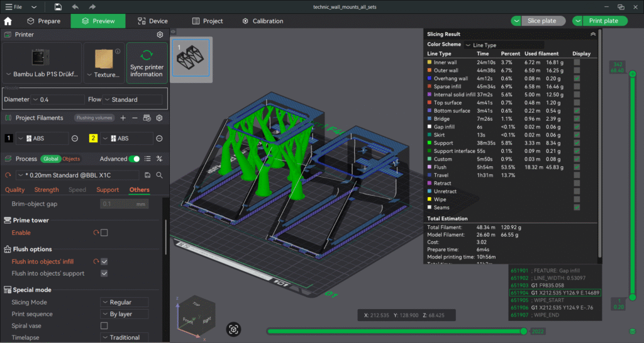Viewport: 644px width, 343px height.
Task: Open AMS filament sync icon
Action: coord(147,118)
